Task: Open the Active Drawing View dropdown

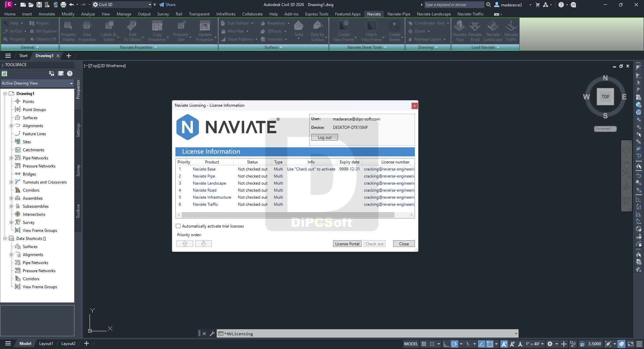Action: (37, 83)
